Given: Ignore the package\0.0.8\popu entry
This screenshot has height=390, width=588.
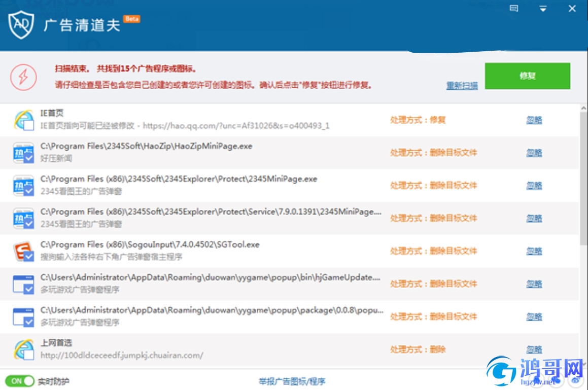Looking at the screenshot, I should coord(534,316).
